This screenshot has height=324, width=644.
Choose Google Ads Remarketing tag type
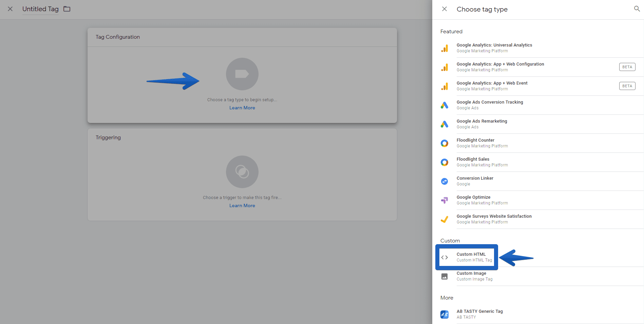(x=482, y=124)
